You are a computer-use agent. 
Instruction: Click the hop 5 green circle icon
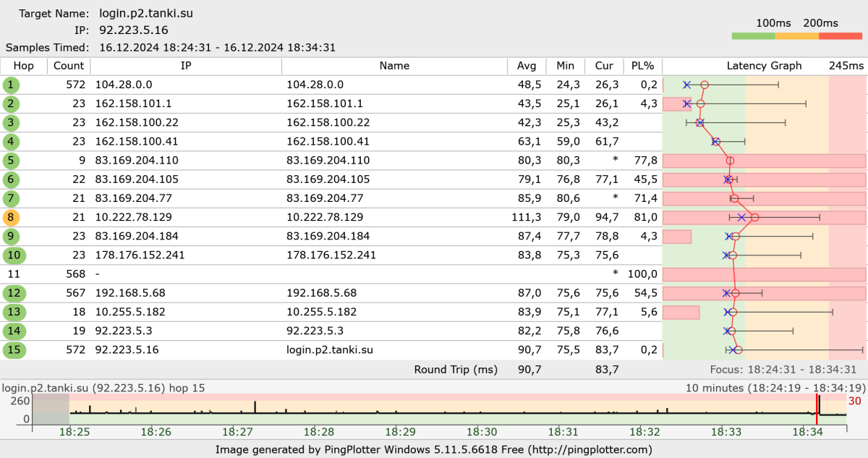tap(11, 161)
